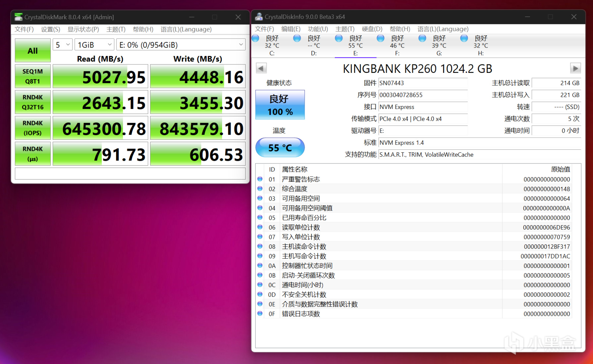Click the 支持的功能 field S.M.A.R.T., TRIM
The image size is (593, 364).
pos(480,155)
